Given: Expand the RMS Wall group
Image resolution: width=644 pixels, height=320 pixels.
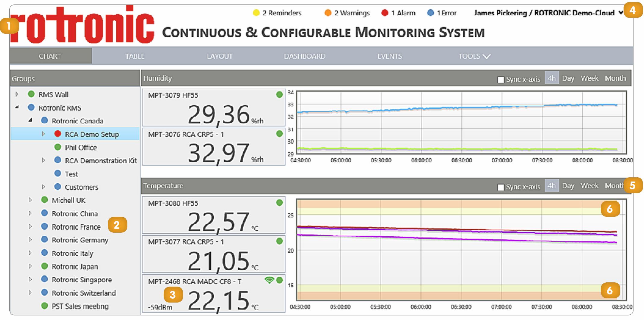Looking at the screenshot, I should click(17, 94).
